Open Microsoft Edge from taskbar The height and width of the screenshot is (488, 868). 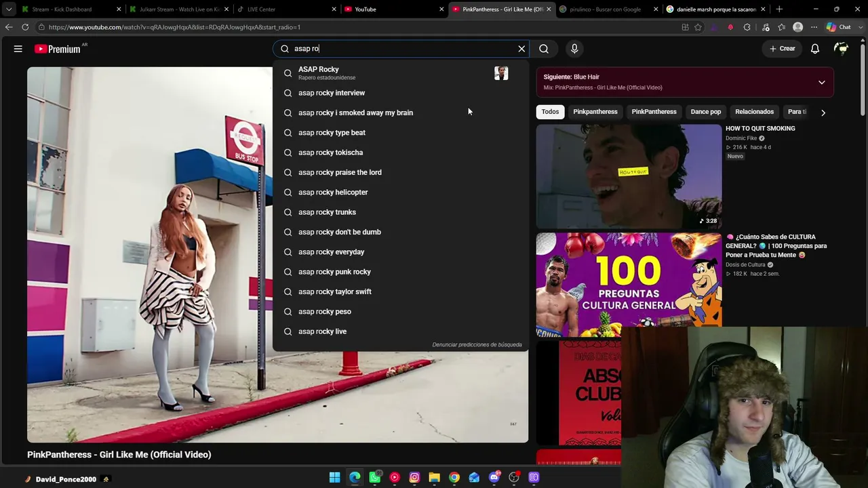(355, 477)
